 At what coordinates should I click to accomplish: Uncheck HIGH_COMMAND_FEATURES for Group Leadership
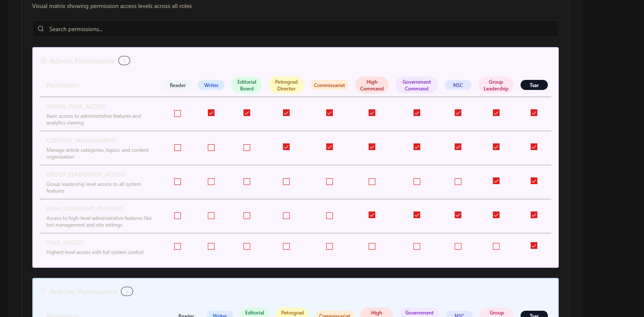coord(496,215)
